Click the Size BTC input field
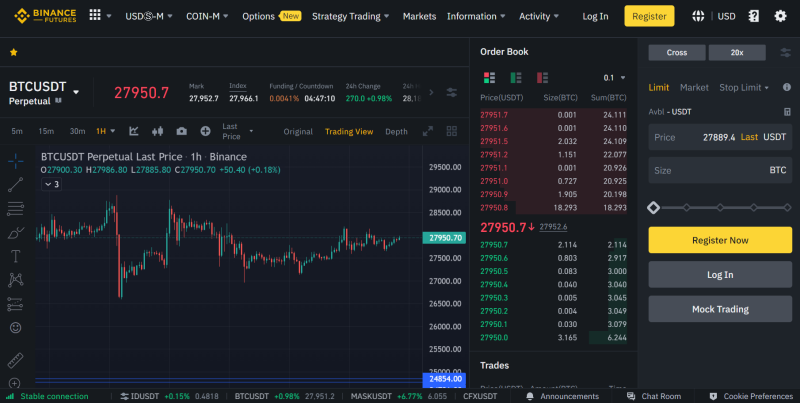The height and width of the screenshot is (403, 800). pos(720,170)
